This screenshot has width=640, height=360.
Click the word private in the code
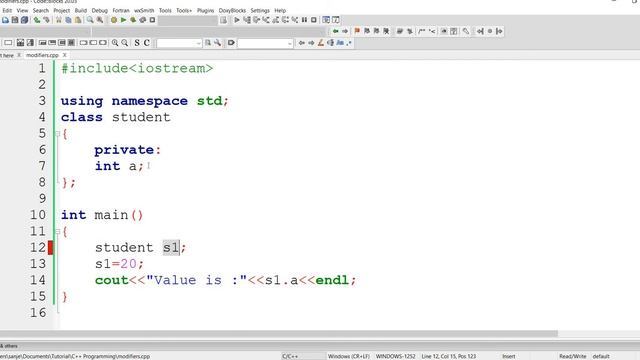(x=124, y=150)
